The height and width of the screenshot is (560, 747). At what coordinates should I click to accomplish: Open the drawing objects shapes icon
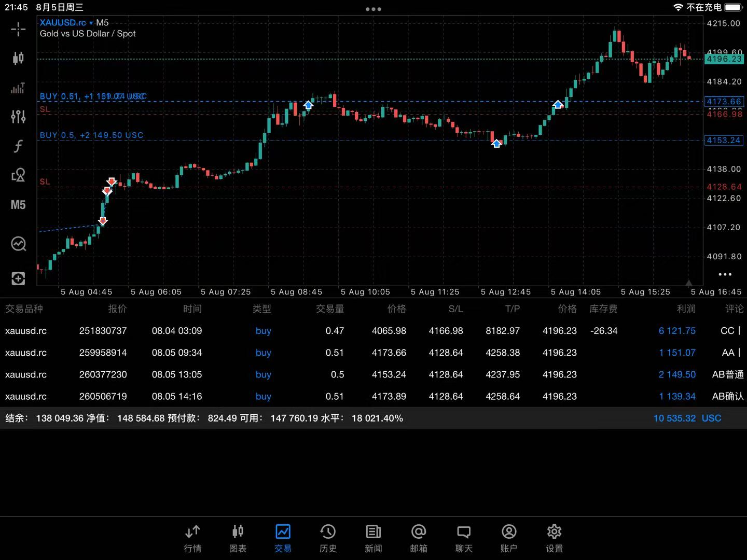(x=18, y=175)
